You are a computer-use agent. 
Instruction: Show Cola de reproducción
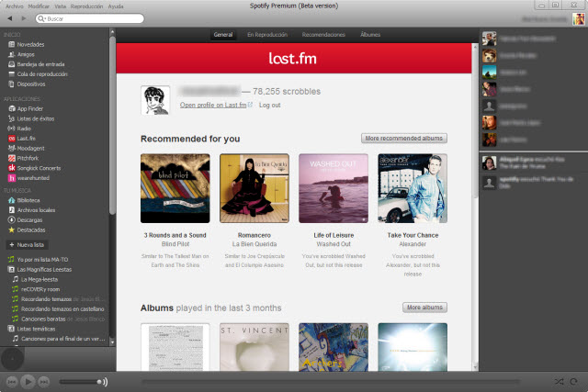point(42,74)
